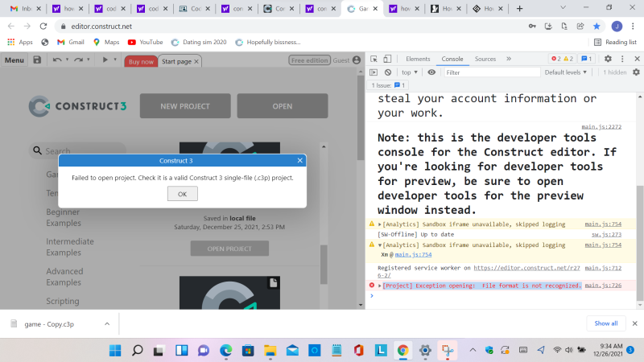
Task: Click the Construct save project icon
Action: (37, 60)
